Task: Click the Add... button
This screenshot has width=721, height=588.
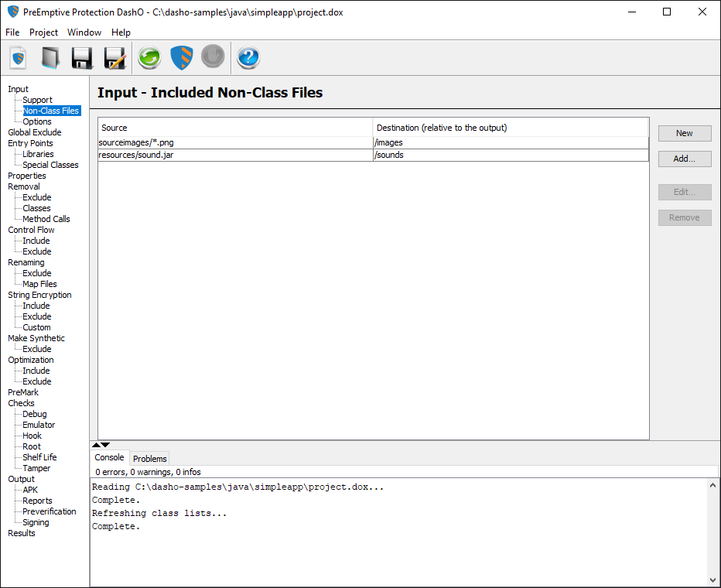Action: tap(685, 159)
